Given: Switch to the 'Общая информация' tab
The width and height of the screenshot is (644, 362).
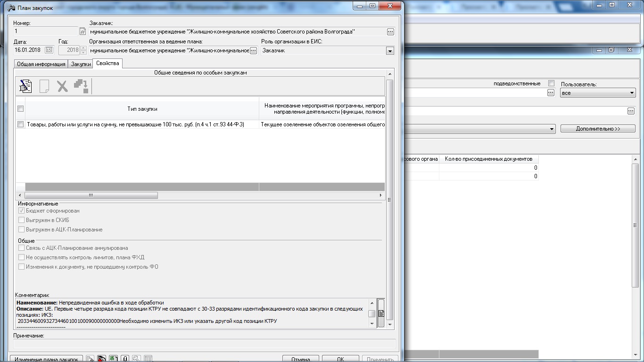Looking at the screenshot, I should 41,64.
